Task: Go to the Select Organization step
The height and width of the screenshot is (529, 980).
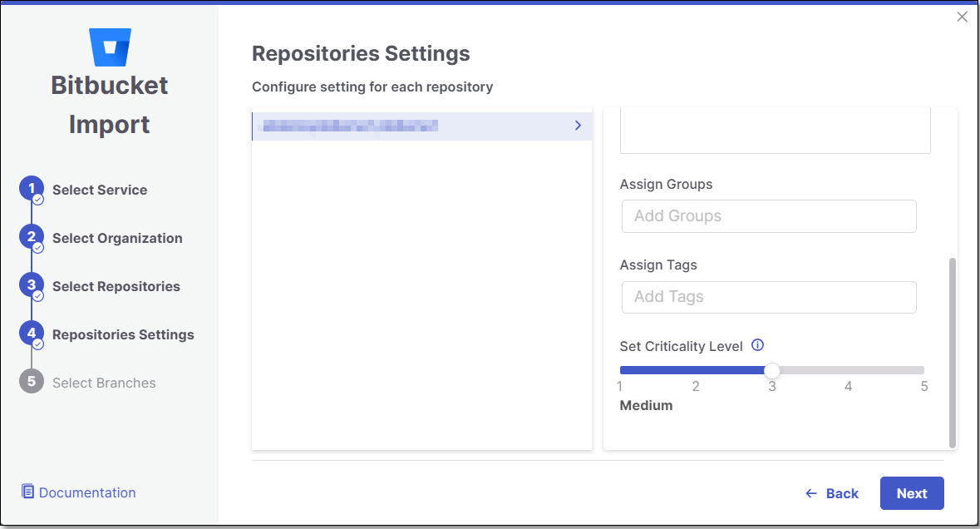Action: 117,238
